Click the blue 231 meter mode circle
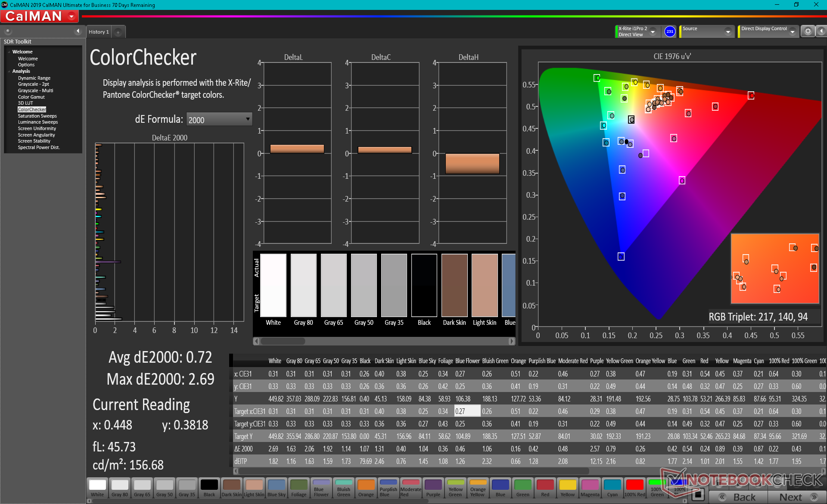Image resolution: width=827 pixels, height=504 pixels. [x=669, y=31]
